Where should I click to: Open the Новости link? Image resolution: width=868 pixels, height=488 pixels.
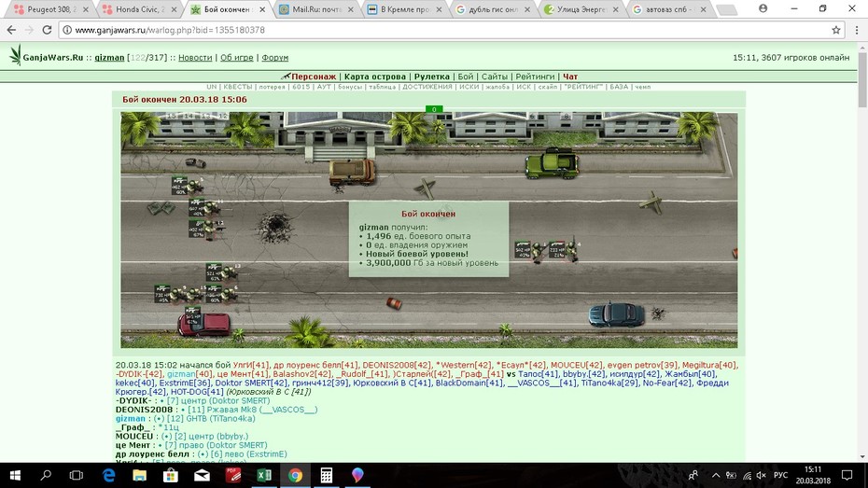(195, 58)
